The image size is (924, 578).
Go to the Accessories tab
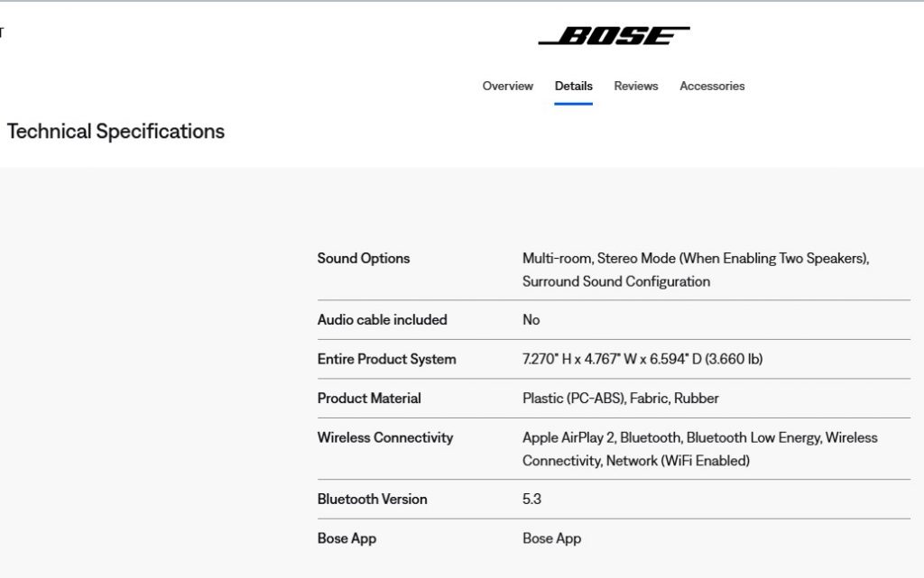[x=712, y=86]
